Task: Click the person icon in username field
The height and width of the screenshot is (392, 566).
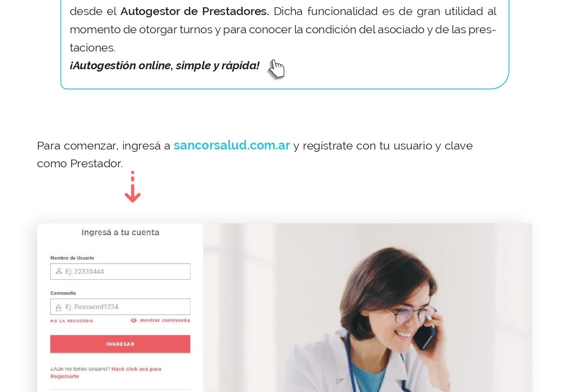Action: (59, 271)
